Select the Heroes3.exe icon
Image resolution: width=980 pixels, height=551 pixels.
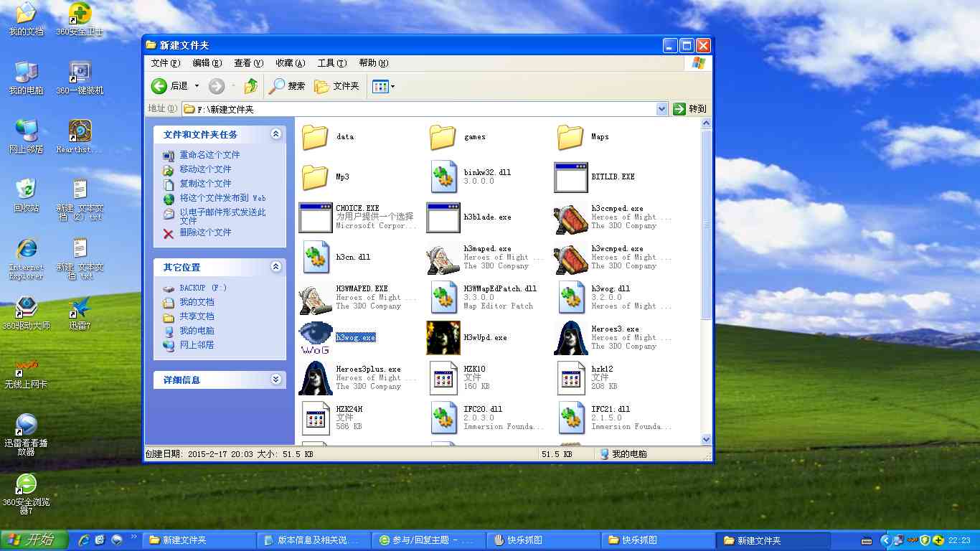(x=571, y=338)
